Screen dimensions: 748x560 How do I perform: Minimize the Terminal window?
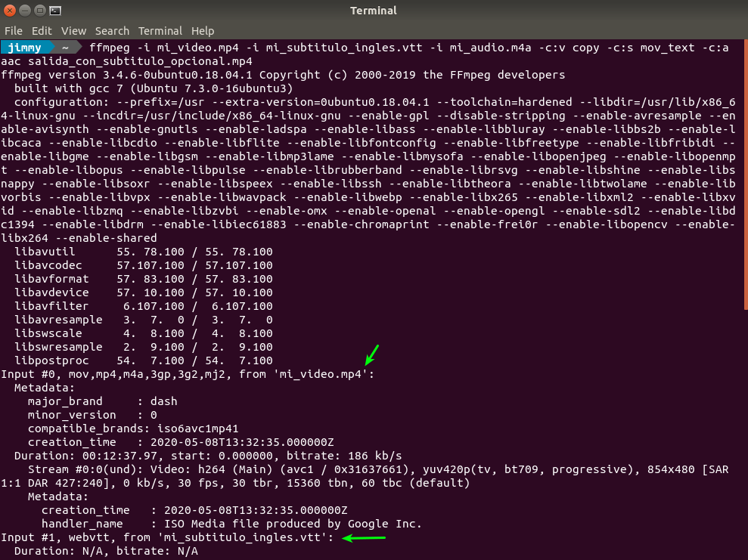click(25, 11)
